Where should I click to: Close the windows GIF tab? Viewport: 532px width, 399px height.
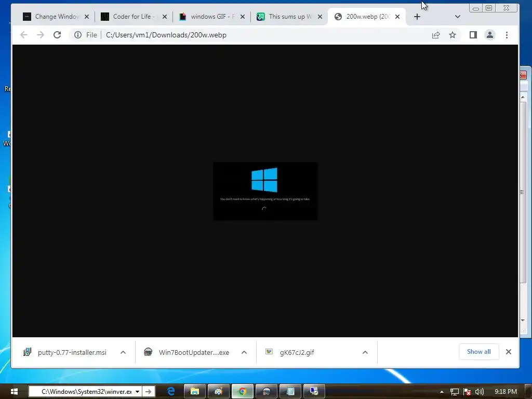point(242,17)
